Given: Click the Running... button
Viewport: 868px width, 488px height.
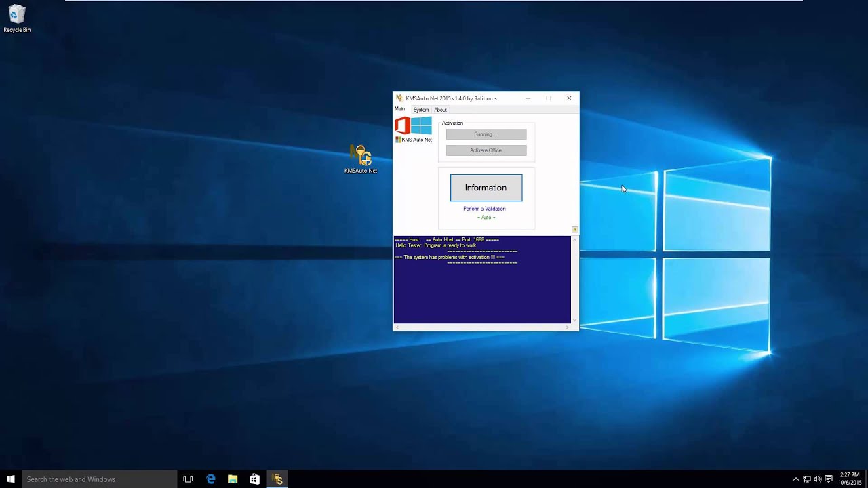Looking at the screenshot, I should pyautogui.click(x=486, y=134).
